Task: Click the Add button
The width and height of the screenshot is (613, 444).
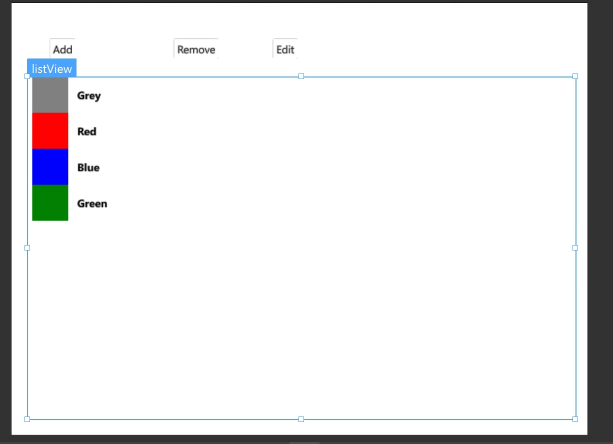Action: (x=62, y=49)
